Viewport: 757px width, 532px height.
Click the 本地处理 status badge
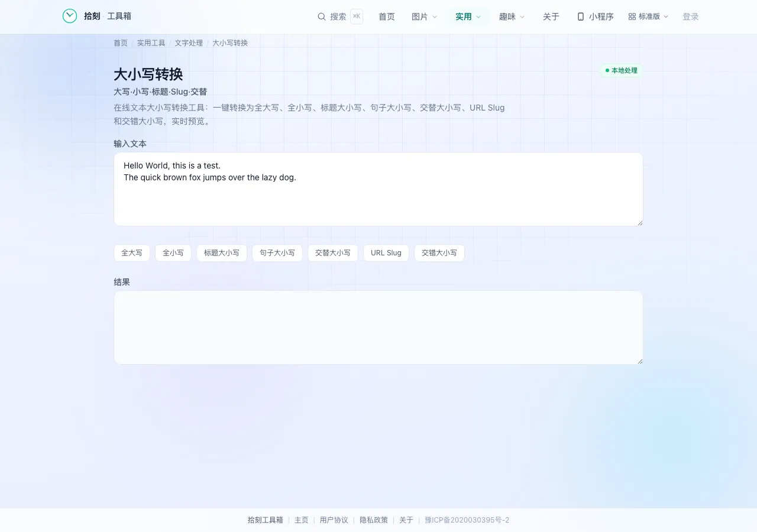[x=622, y=70]
